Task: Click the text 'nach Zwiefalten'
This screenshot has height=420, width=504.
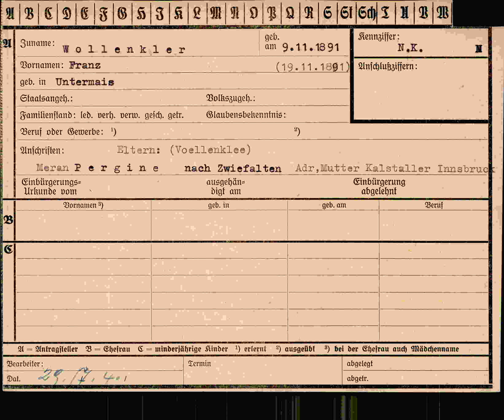Action: click(x=233, y=168)
